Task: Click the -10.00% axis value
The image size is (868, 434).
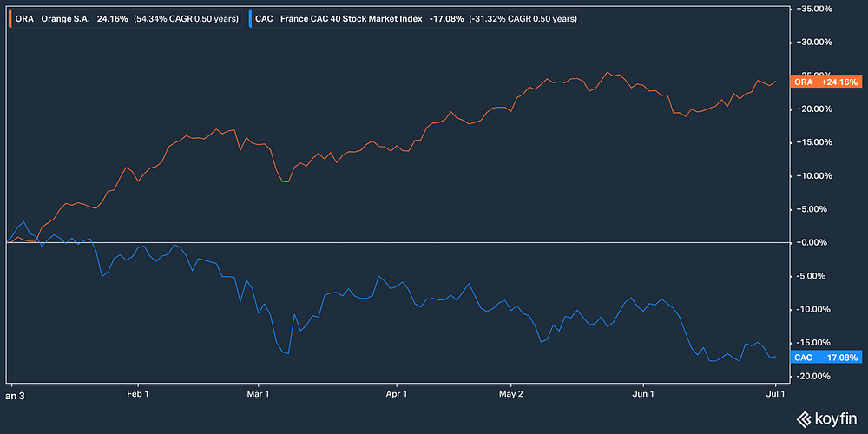Action: [815, 310]
